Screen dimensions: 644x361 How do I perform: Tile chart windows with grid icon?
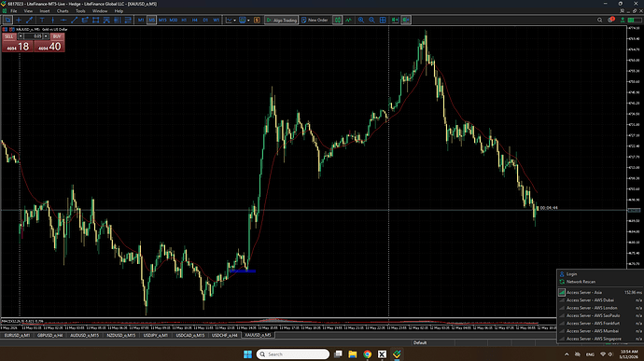[x=383, y=20]
